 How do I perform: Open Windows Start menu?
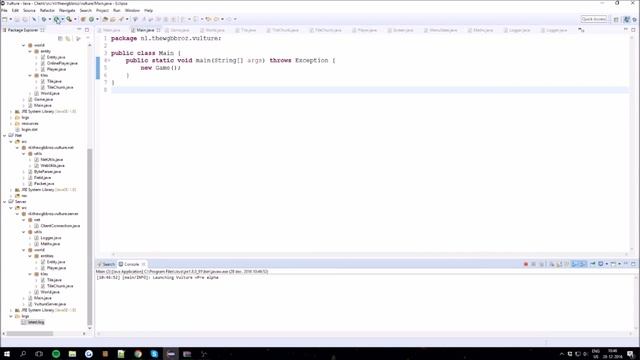7,354
